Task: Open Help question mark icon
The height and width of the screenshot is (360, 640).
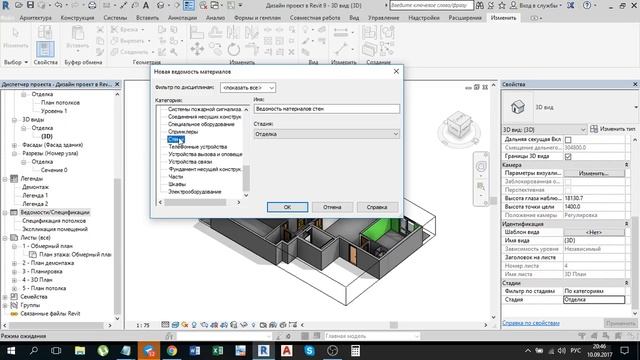Action: pos(587,6)
